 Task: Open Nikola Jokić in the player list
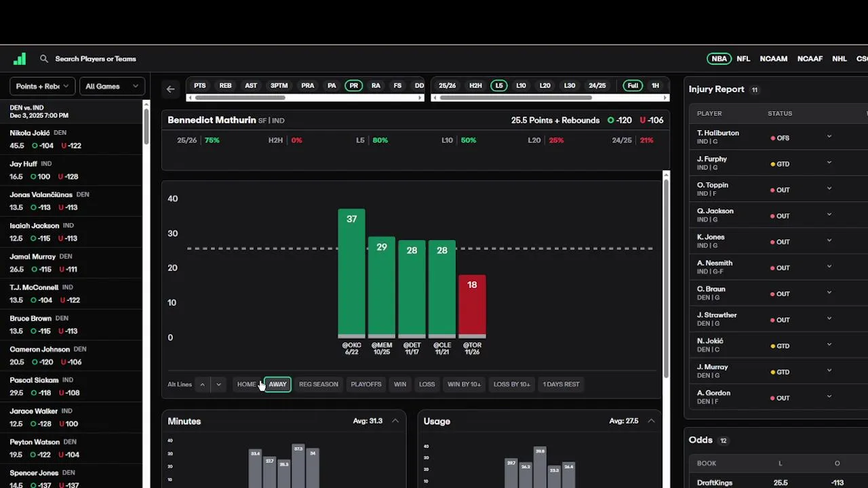pyautogui.click(x=71, y=139)
